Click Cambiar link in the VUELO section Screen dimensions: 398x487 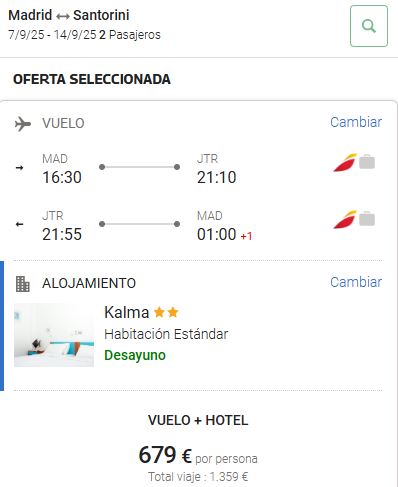point(356,122)
